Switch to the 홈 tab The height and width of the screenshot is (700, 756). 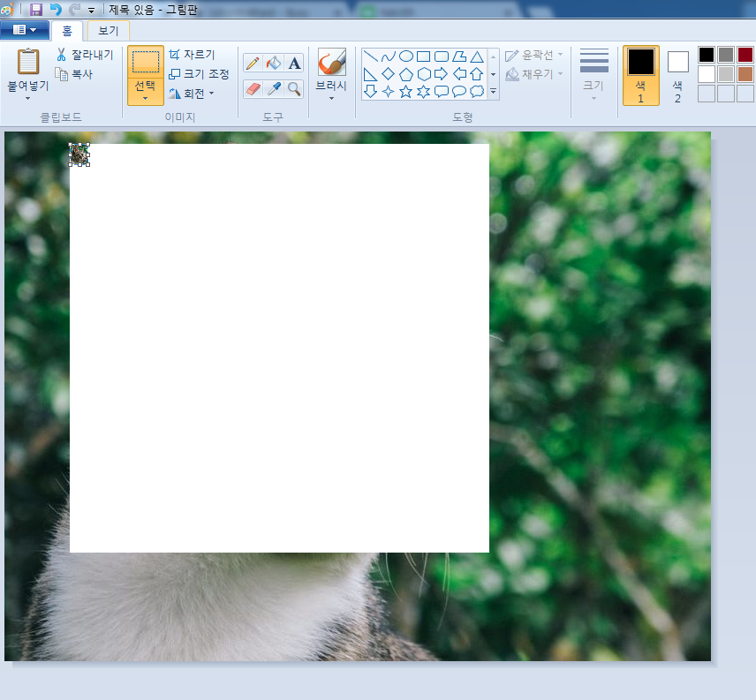click(x=67, y=31)
